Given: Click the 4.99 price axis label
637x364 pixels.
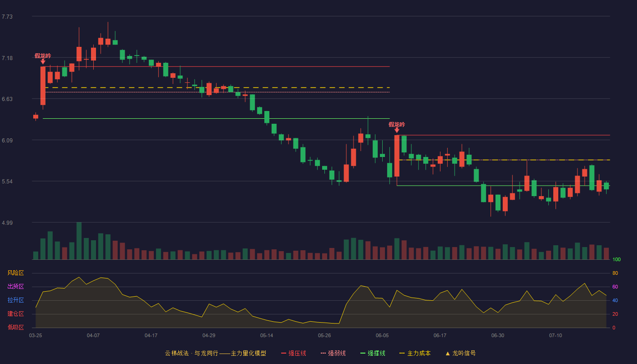Looking at the screenshot, I should tap(7, 223).
